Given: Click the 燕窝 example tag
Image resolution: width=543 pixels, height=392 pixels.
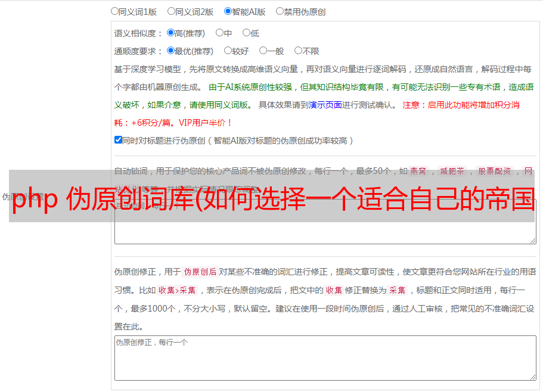Looking at the screenshot, I should (418, 171).
